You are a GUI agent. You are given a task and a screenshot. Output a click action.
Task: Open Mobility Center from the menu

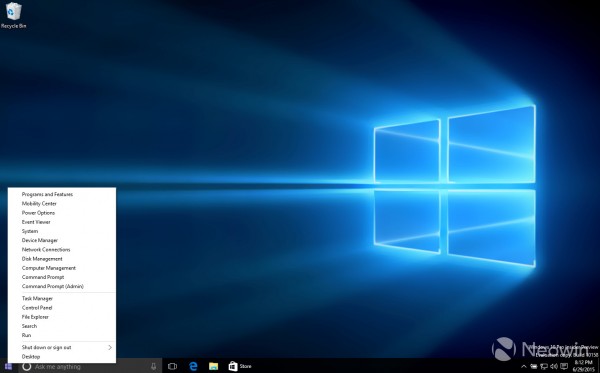[62, 204]
